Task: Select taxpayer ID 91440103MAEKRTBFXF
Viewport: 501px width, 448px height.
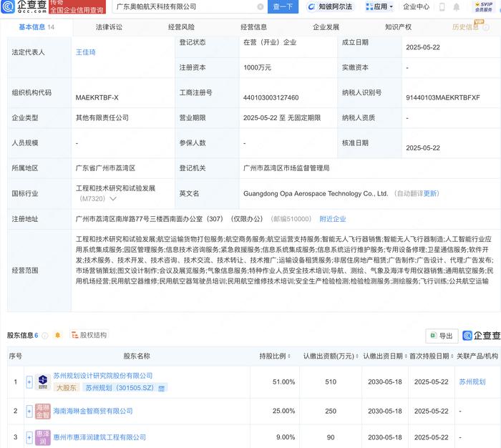Action: (443, 97)
